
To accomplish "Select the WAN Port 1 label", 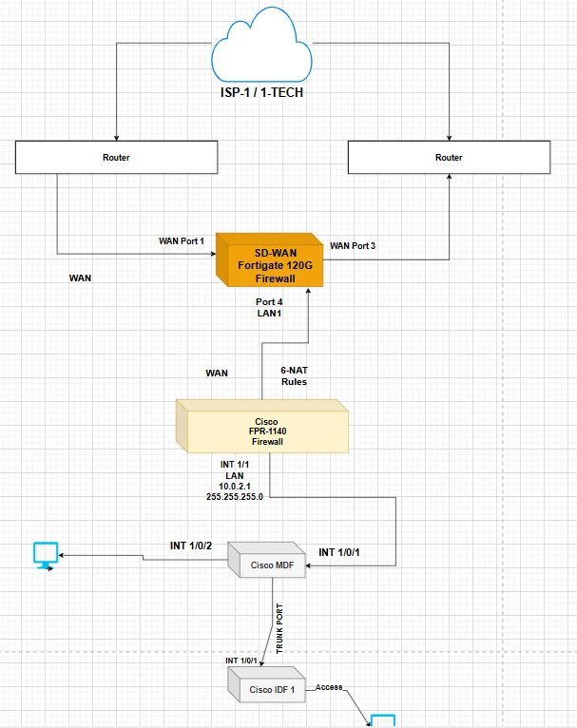I will click(182, 241).
